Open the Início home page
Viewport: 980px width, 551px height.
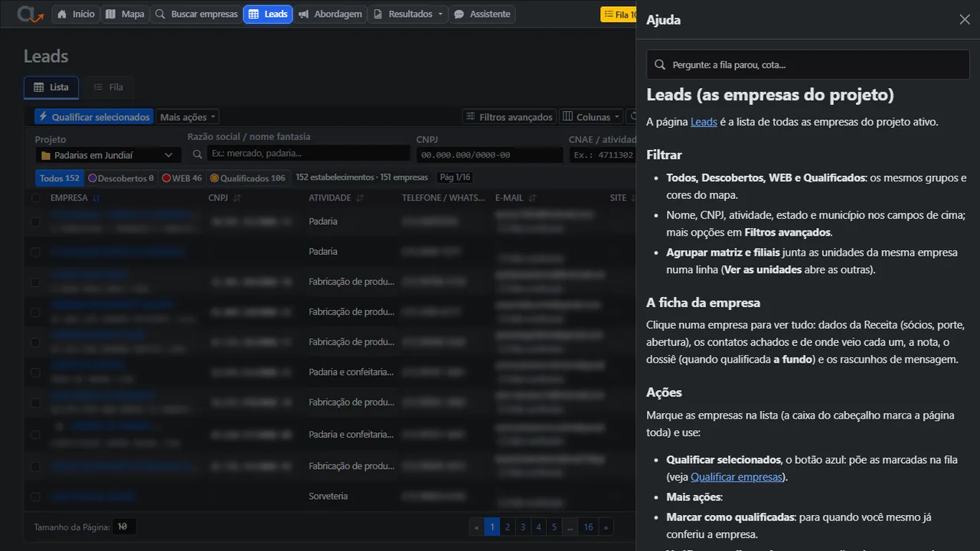pos(76,14)
